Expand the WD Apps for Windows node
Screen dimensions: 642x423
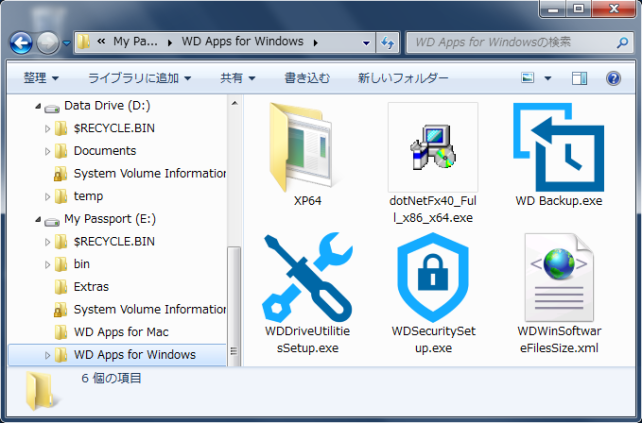tap(47, 355)
